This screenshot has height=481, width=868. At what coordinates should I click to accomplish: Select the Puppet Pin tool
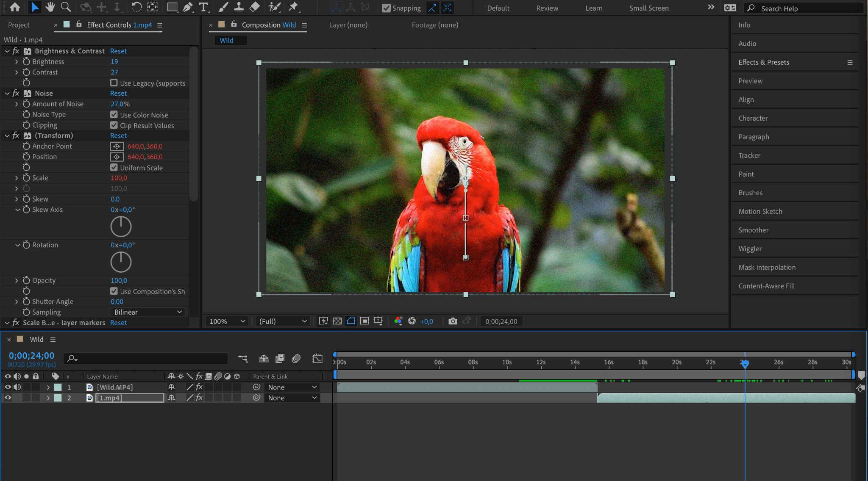(293, 7)
